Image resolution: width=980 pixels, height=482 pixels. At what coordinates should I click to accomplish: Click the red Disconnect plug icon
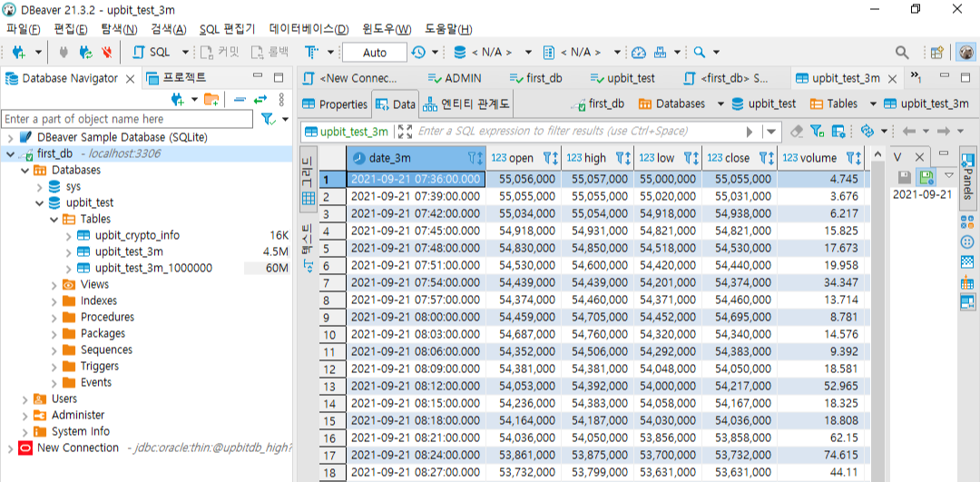pos(106,53)
